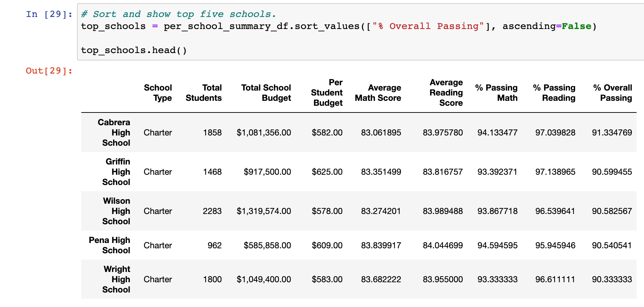Click the 'Average Math Score' column header

378,93
